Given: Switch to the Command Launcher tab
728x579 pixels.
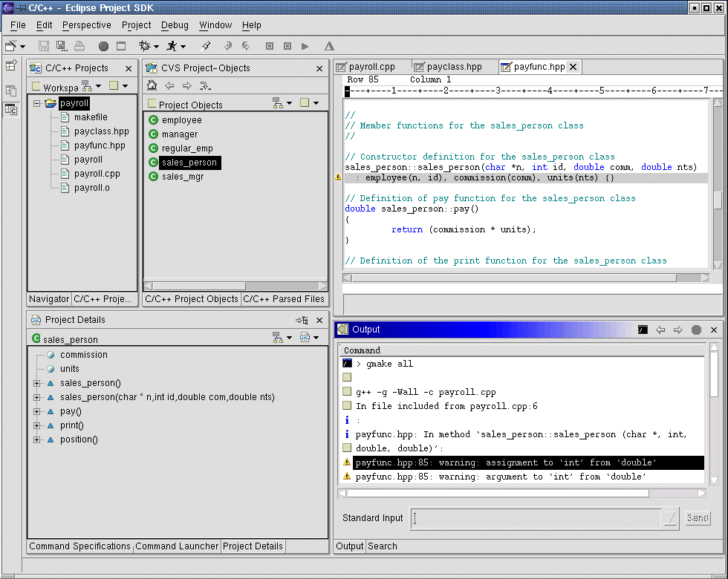Looking at the screenshot, I should (x=177, y=546).
